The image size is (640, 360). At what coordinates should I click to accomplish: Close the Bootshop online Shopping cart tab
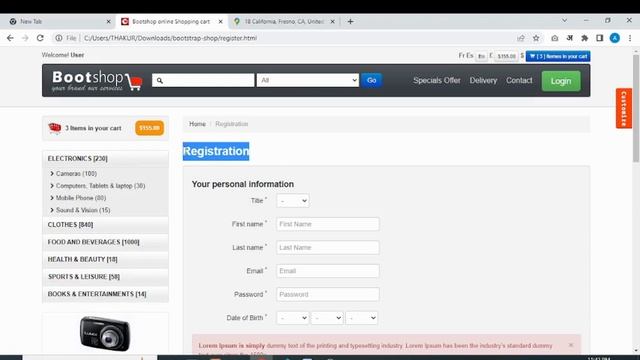pos(220,22)
